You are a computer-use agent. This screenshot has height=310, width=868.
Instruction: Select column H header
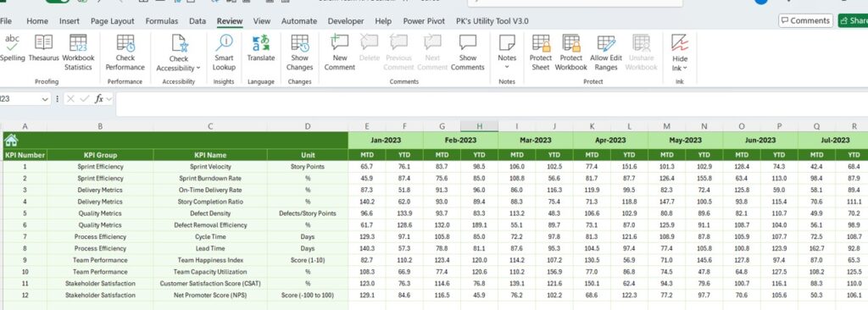[480, 126]
